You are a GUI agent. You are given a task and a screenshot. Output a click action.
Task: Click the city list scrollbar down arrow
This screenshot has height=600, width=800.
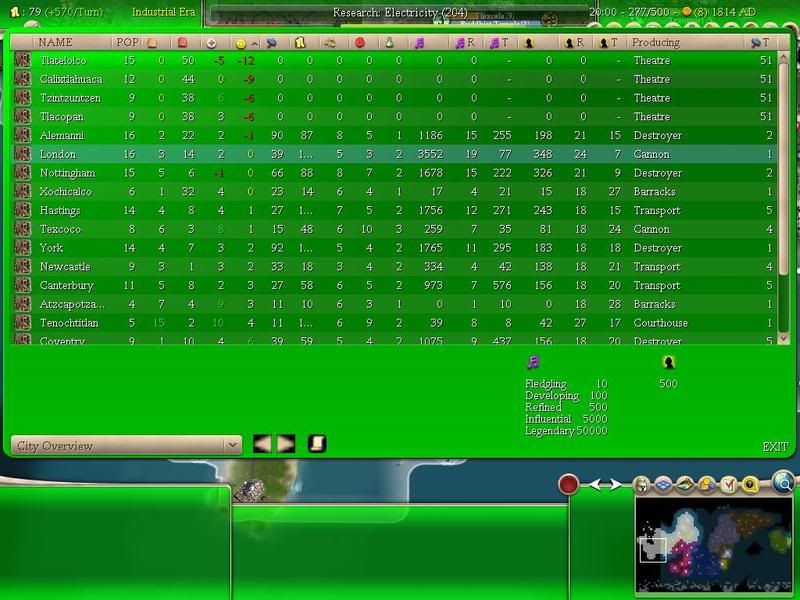[x=784, y=338]
